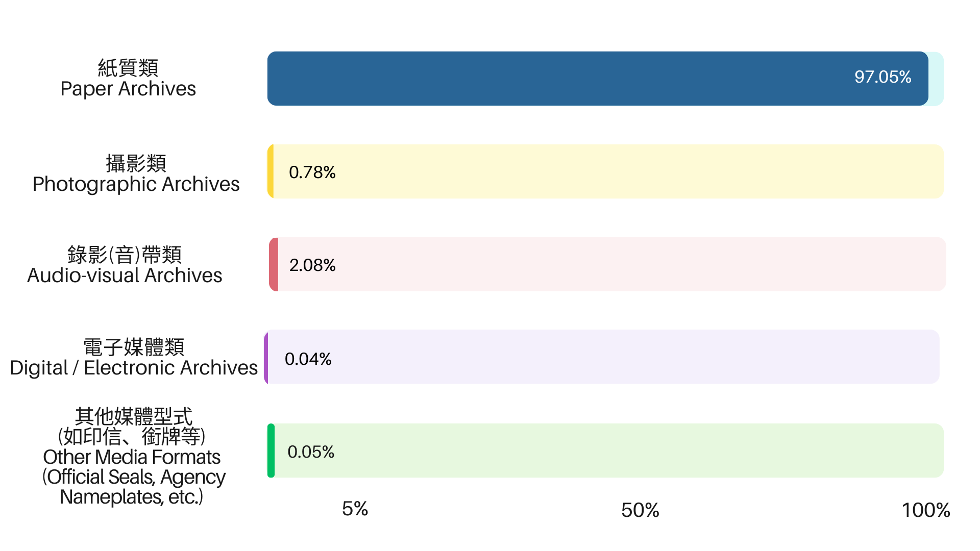The height and width of the screenshot is (551, 980).
Task: Click the red Audio-visual bar segment
Action: click(x=274, y=264)
